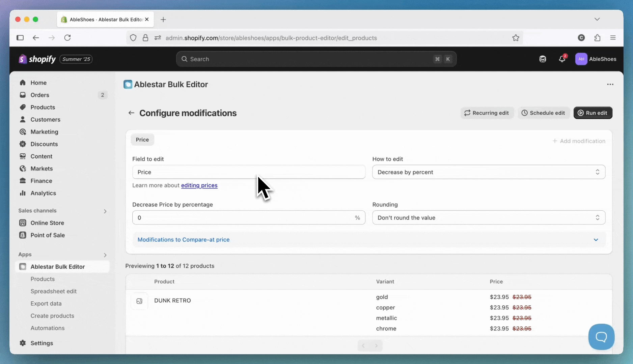Open Create products in sidebar

pyautogui.click(x=52, y=316)
